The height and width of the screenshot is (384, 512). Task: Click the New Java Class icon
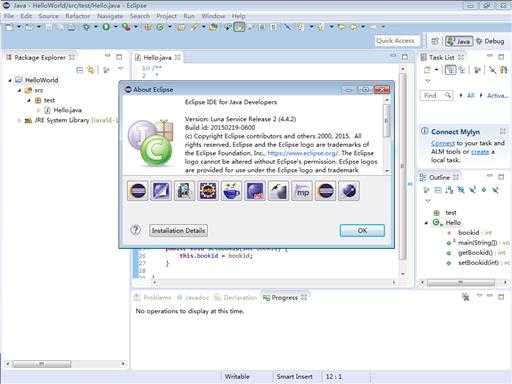160,27
